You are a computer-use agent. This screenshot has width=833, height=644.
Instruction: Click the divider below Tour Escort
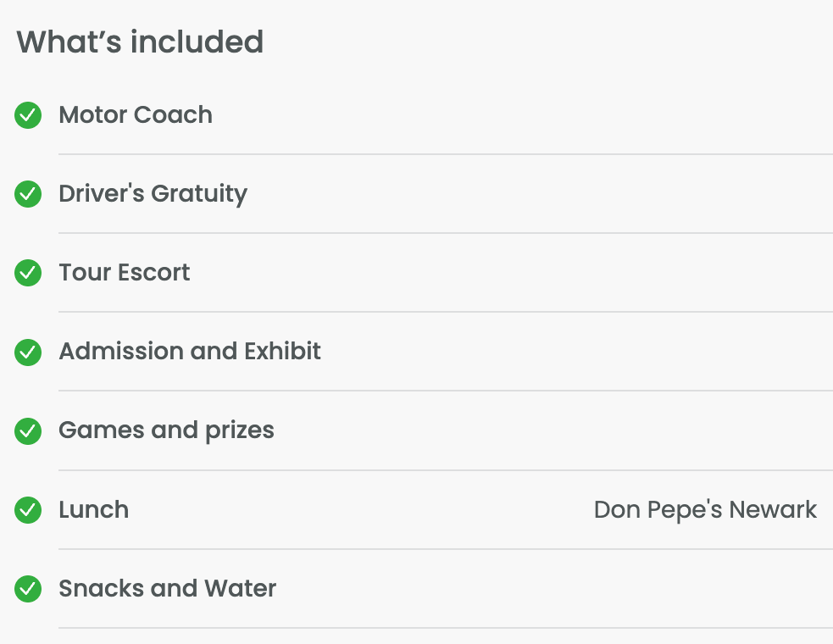(x=446, y=312)
